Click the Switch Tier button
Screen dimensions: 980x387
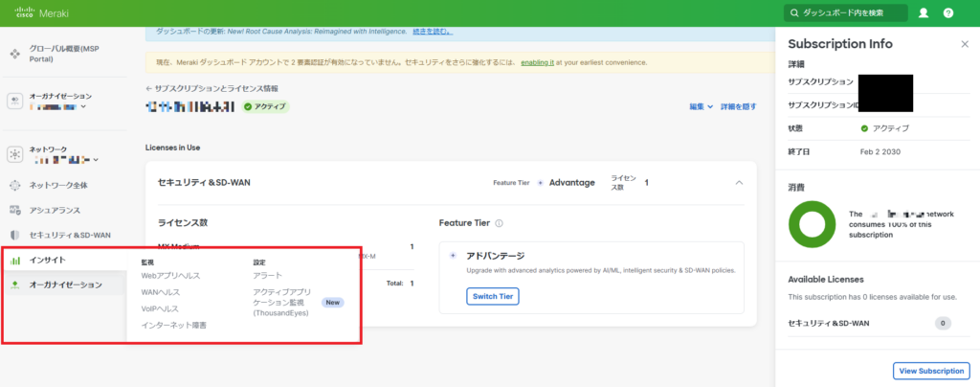493,296
